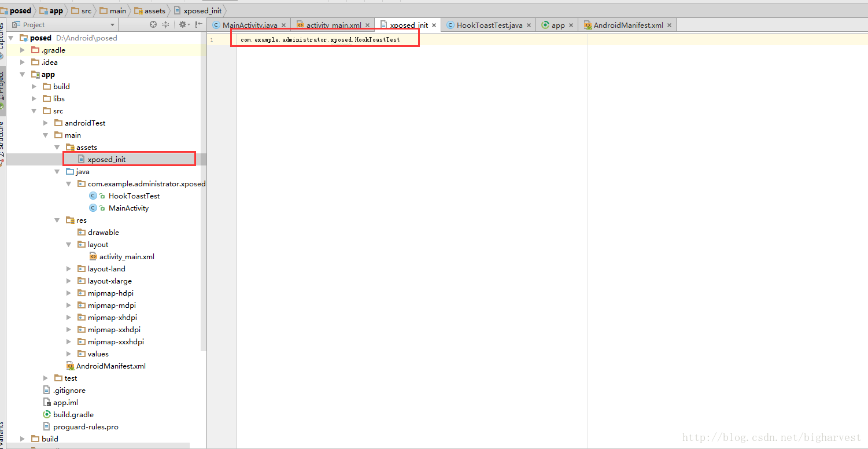Collapse the src folder
This screenshot has width=868, height=449.
(x=34, y=111)
